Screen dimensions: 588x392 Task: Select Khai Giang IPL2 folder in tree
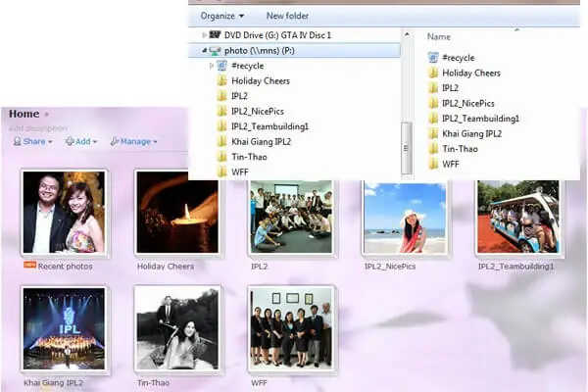260,141
